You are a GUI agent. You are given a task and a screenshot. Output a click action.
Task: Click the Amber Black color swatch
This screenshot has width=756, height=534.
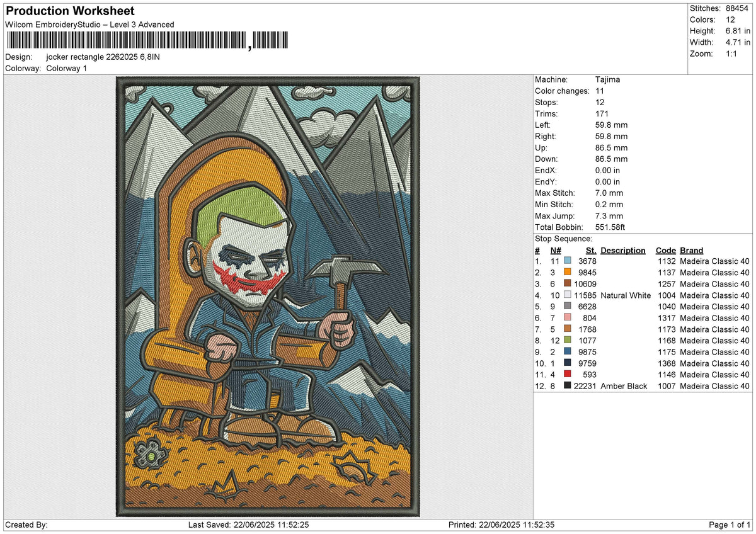pos(568,386)
